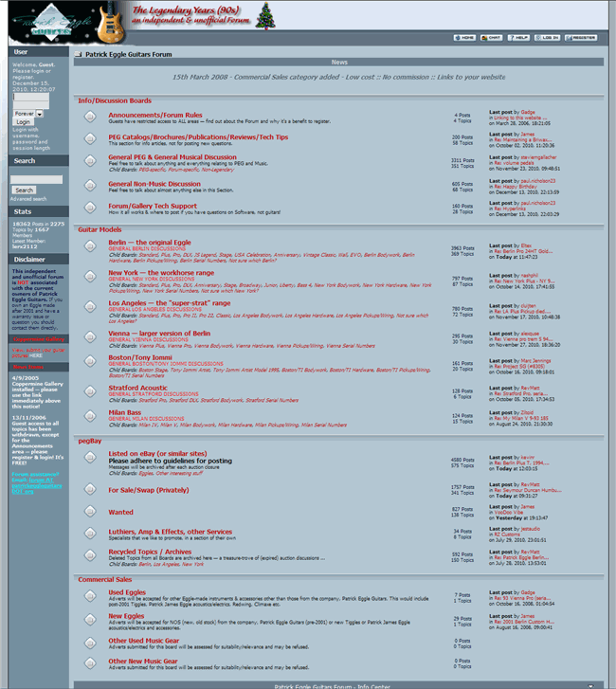This screenshot has height=689, width=616.
Task: Expand the Info/Discussion Boards category
Action: tap(115, 100)
